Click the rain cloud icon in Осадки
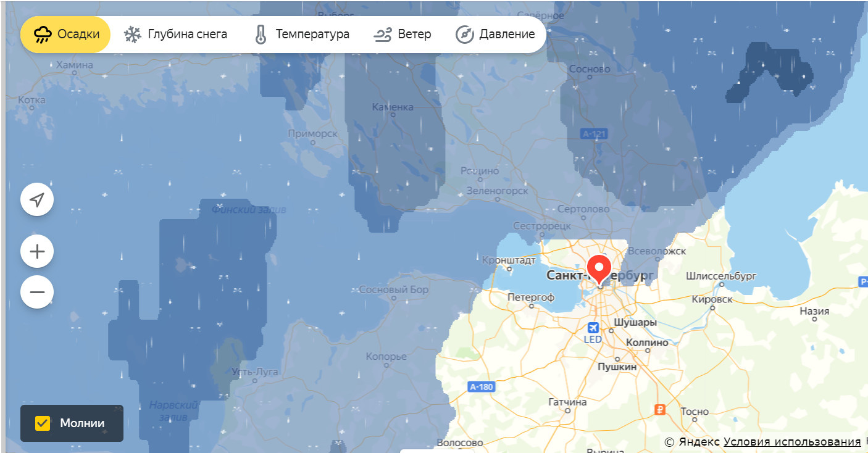Image resolution: width=868 pixels, height=453 pixels. 43,35
